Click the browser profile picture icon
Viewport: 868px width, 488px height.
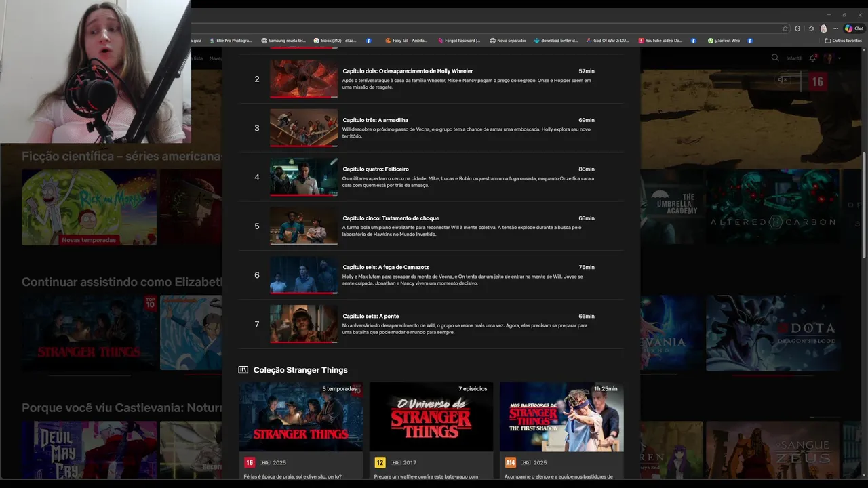(x=823, y=28)
